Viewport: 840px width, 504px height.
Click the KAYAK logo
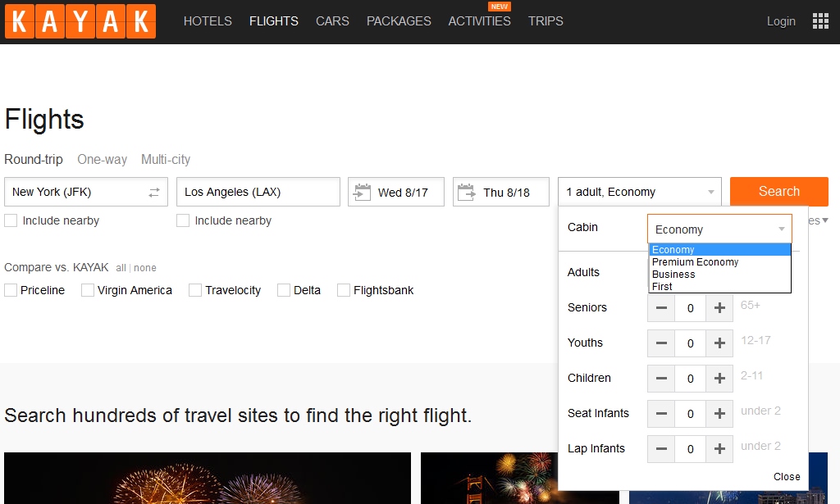[80, 22]
